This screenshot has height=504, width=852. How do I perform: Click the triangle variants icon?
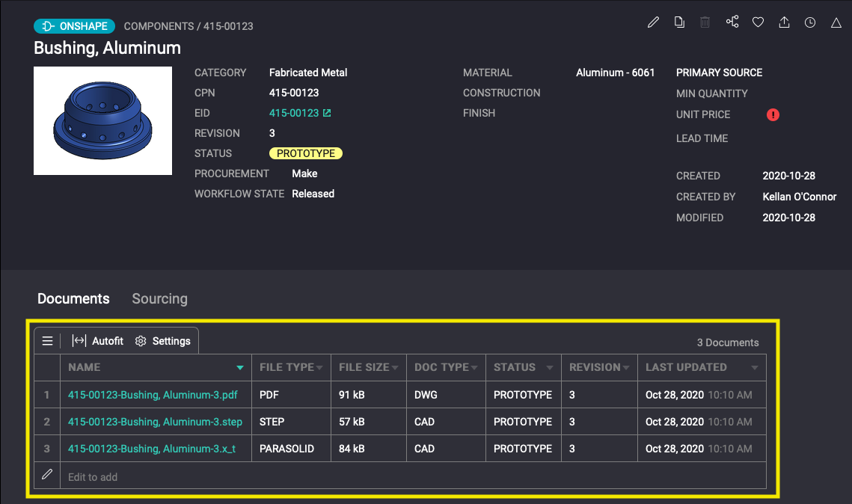coord(836,23)
